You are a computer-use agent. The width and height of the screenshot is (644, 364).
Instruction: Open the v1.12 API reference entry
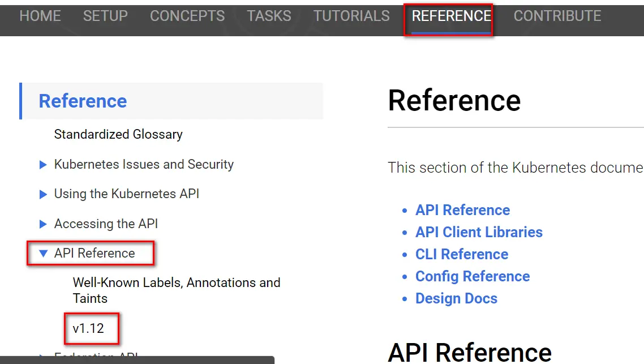(88, 328)
